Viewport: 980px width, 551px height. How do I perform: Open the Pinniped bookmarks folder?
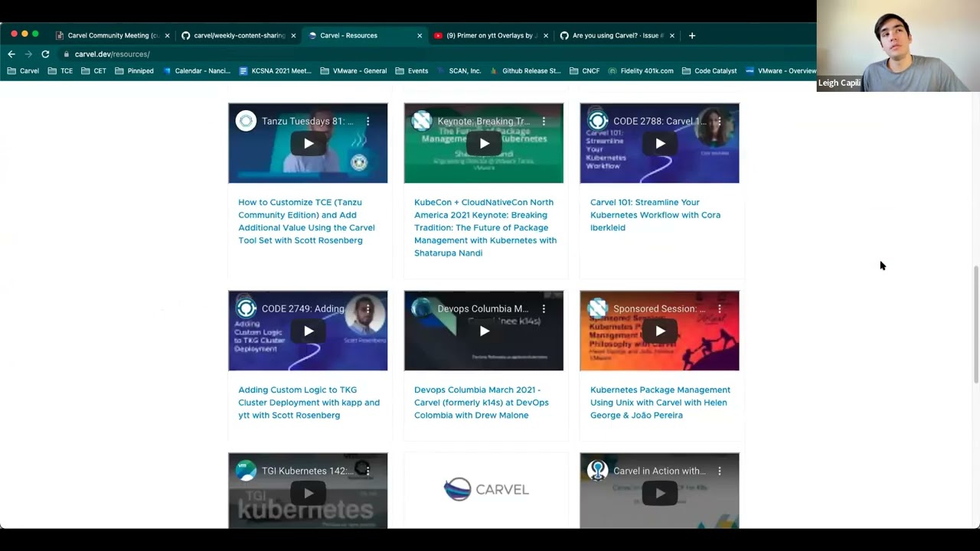click(x=134, y=71)
